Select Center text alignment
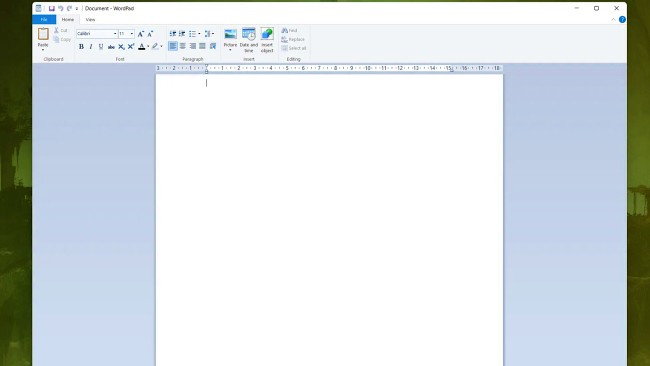 pos(183,46)
